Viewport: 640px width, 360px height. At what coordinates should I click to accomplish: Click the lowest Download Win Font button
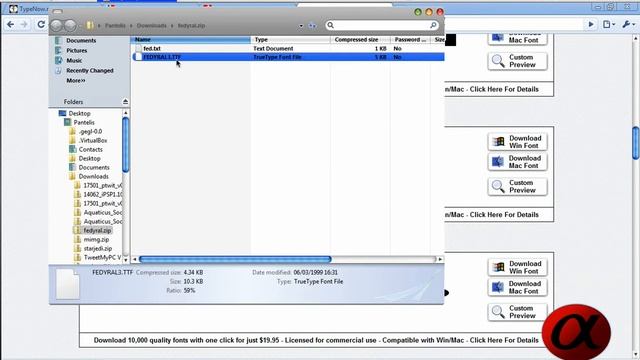(517, 267)
